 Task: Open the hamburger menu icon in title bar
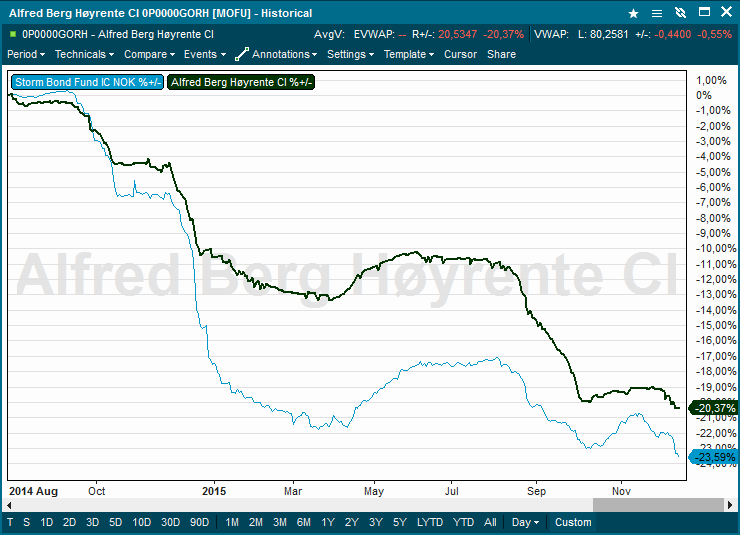656,13
